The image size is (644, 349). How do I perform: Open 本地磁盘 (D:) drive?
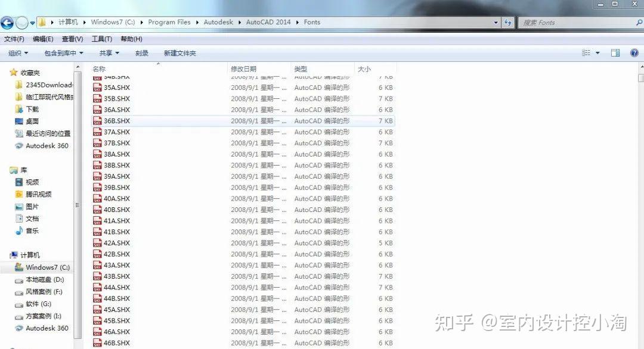coord(39,280)
